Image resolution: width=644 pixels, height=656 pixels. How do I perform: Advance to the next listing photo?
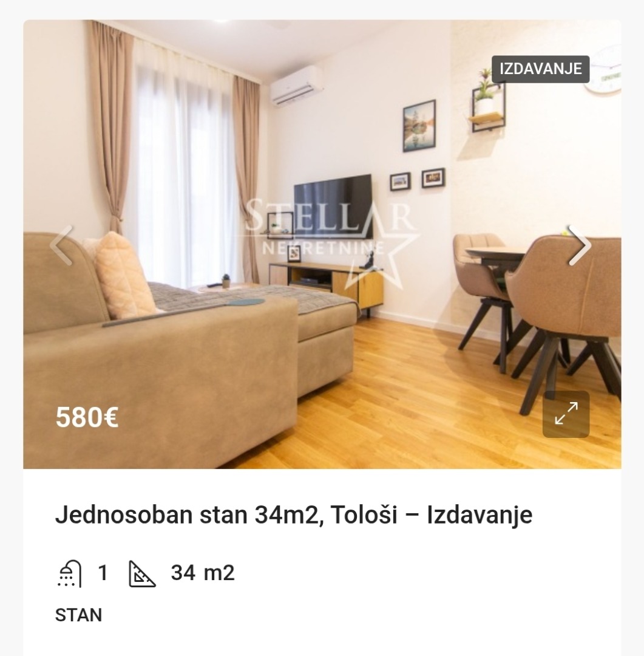[580, 245]
